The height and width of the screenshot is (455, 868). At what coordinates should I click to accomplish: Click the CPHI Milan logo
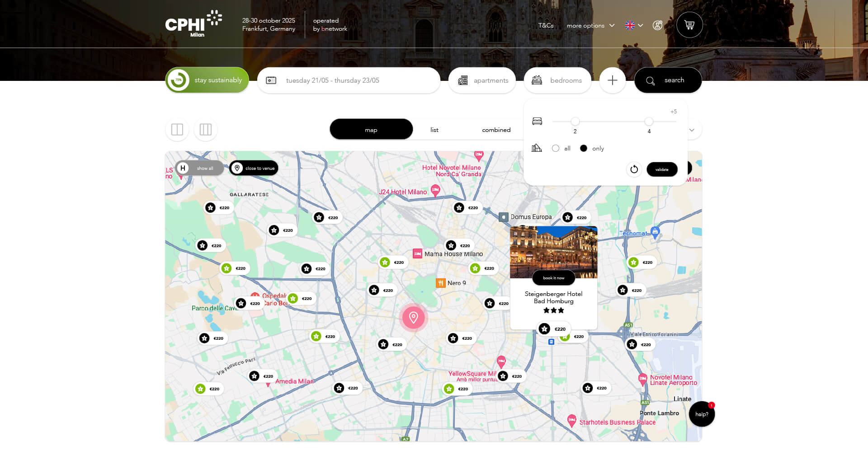click(193, 24)
